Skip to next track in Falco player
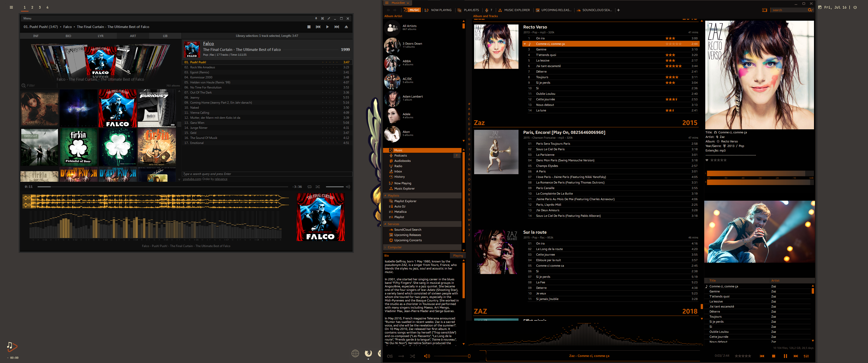868x363 pixels. click(337, 27)
